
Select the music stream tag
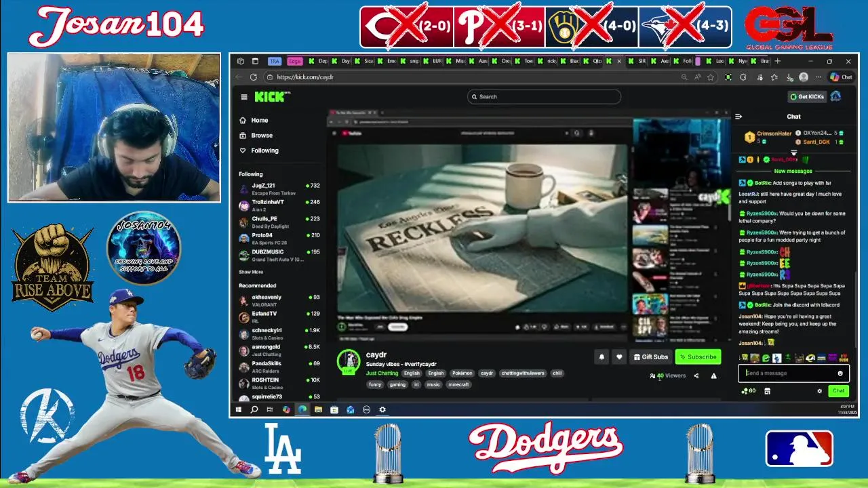pos(433,384)
